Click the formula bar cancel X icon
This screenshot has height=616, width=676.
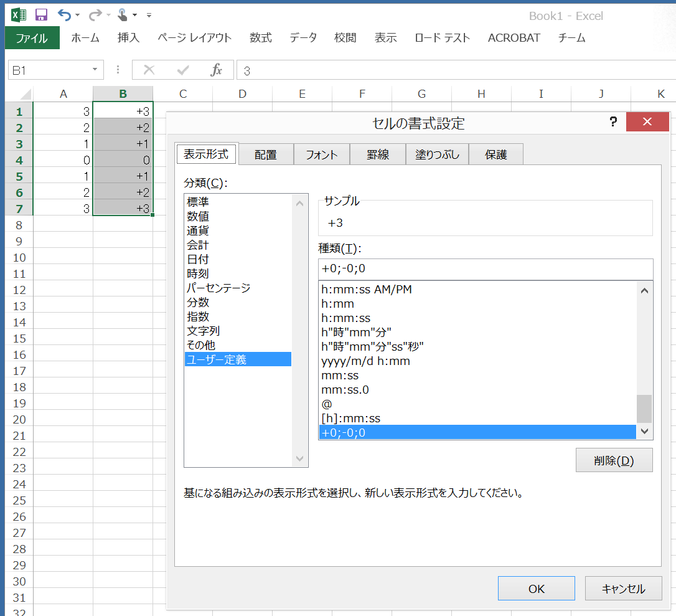tap(149, 70)
